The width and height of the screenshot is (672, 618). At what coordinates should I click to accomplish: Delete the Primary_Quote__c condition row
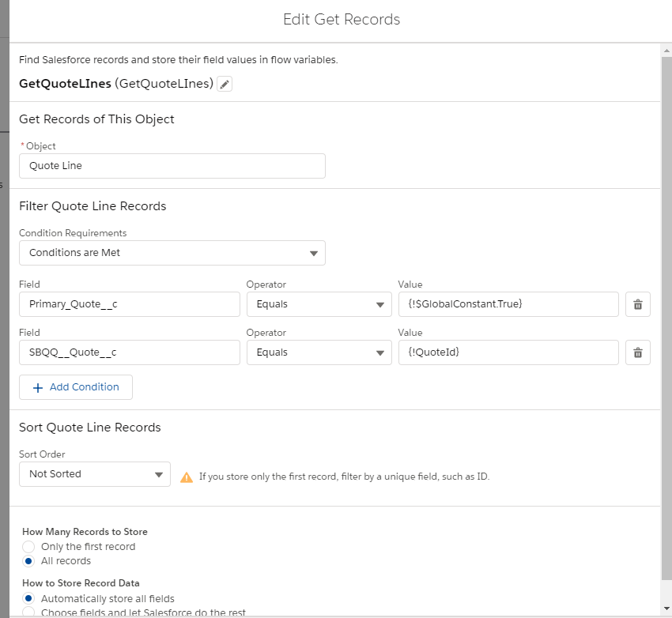(x=637, y=304)
